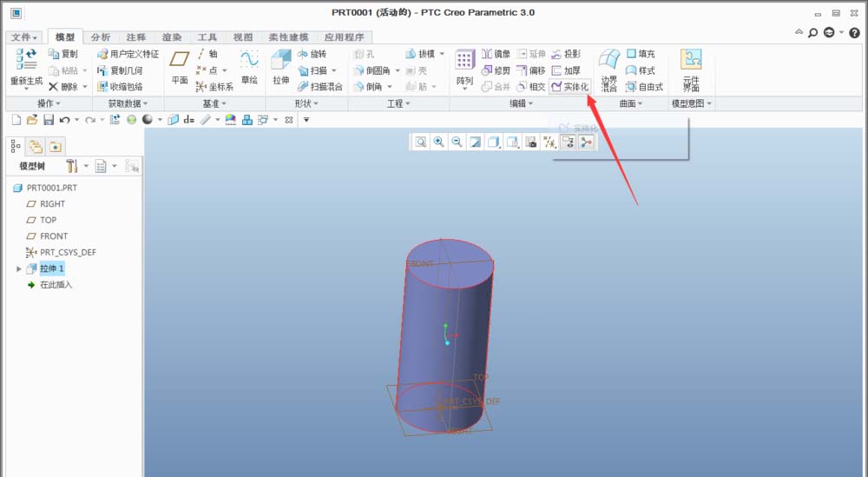Open the 模型意图 group dropdown
868x477 pixels.
point(692,103)
